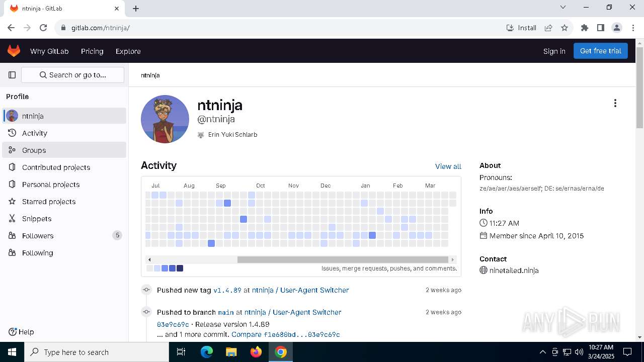Share this page icon in the address bar
Image resolution: width=644 pixels, height=362 pixels.
click(x=548, y=28)
